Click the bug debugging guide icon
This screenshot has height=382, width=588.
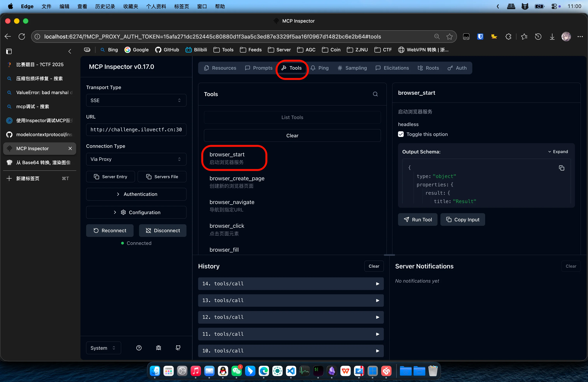coord(158,348)
